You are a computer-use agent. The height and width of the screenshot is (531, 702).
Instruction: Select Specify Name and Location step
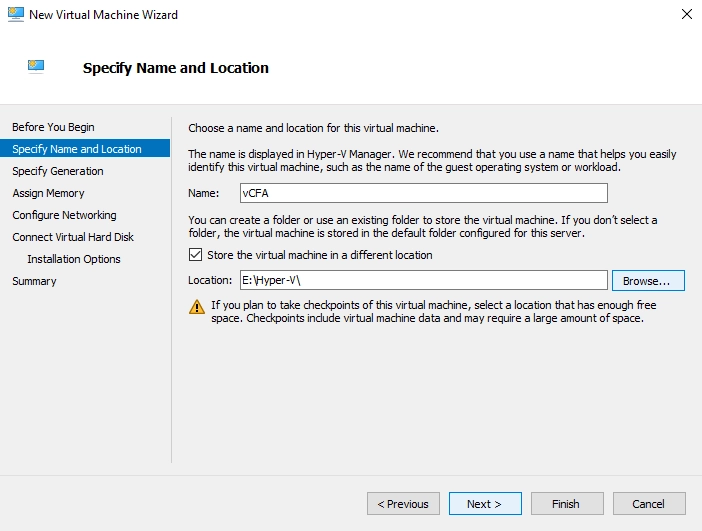tap(77, 149)
